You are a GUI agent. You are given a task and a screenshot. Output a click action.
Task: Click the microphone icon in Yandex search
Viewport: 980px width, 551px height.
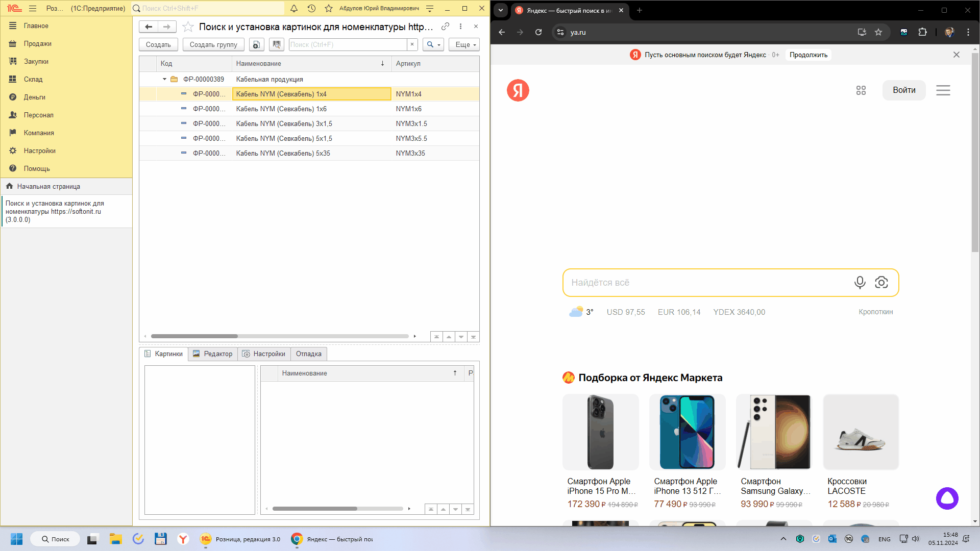pos(860,282)
